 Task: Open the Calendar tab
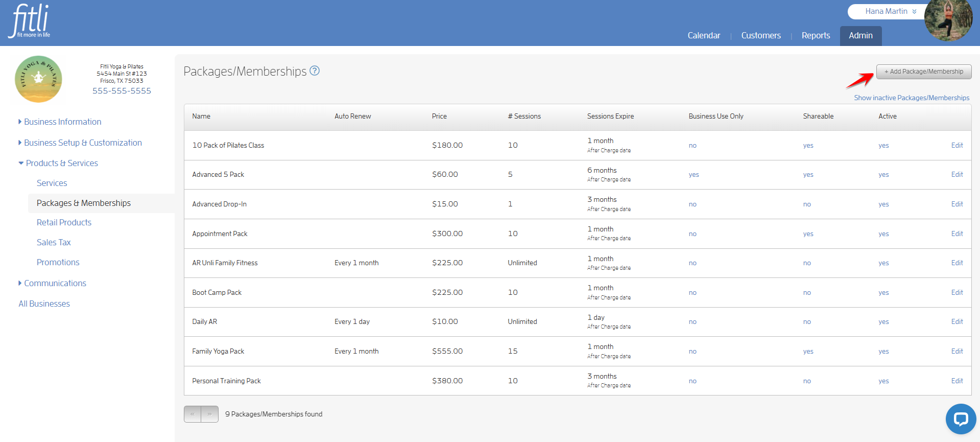click(704, 35)
